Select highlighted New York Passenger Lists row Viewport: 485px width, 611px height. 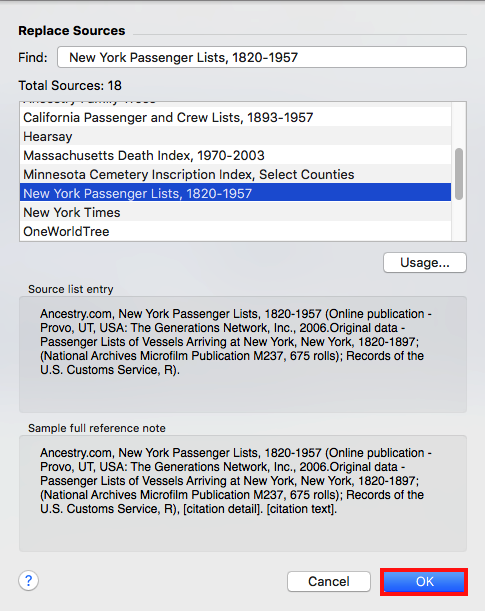pyautogui.click(x=235, y=193)
